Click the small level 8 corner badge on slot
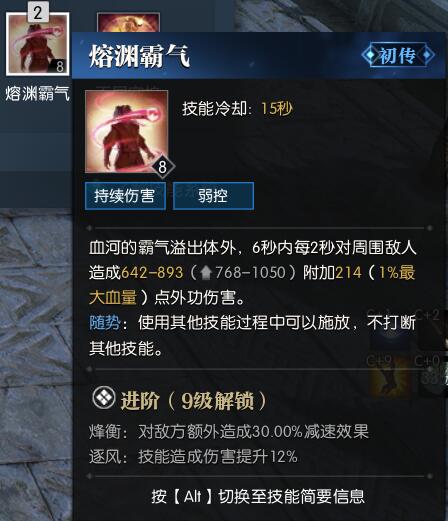 [x=59, y=66]
